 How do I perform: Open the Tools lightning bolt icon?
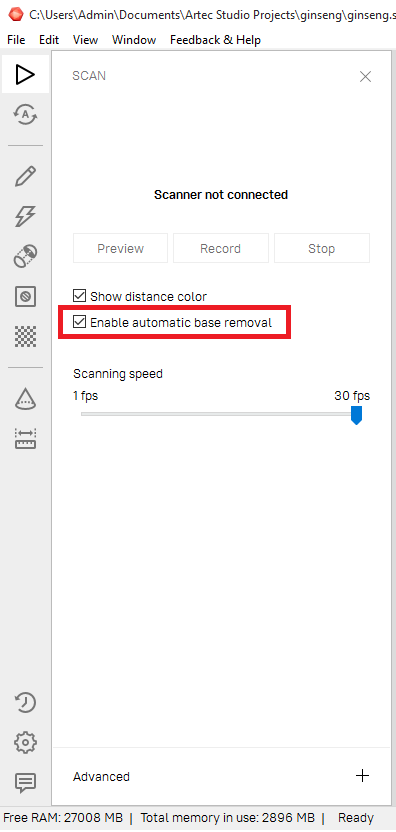(25, 216)
